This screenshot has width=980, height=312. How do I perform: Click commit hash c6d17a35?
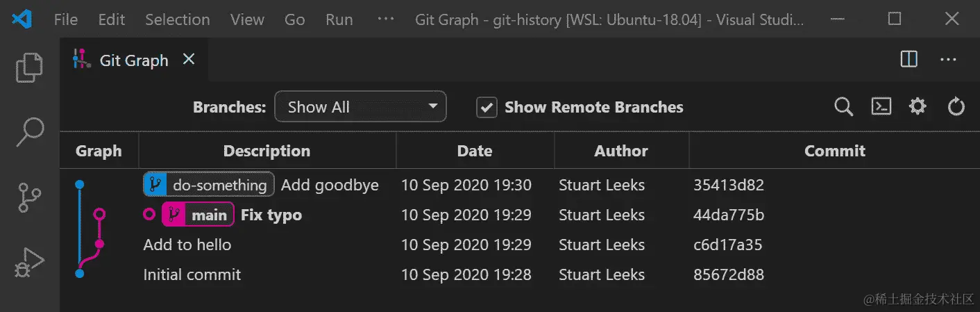pyautogui.click(x=727, y=245)
